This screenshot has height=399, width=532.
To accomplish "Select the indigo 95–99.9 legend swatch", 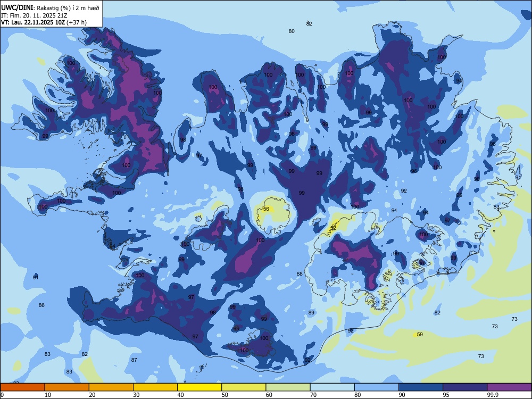I will tap(465, 387).
